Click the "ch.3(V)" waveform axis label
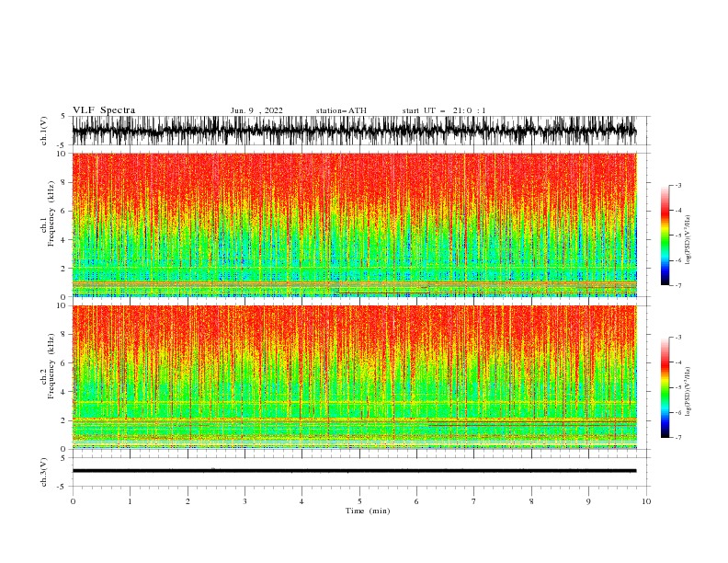Image resolution: width=728 pixels, height=563 pixels. click(44, 472)
